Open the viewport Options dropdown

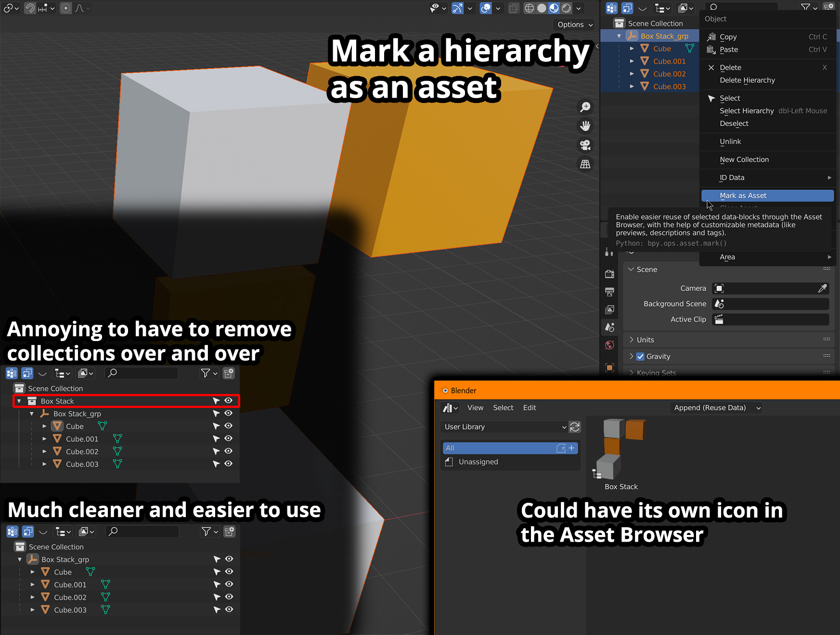575,25
